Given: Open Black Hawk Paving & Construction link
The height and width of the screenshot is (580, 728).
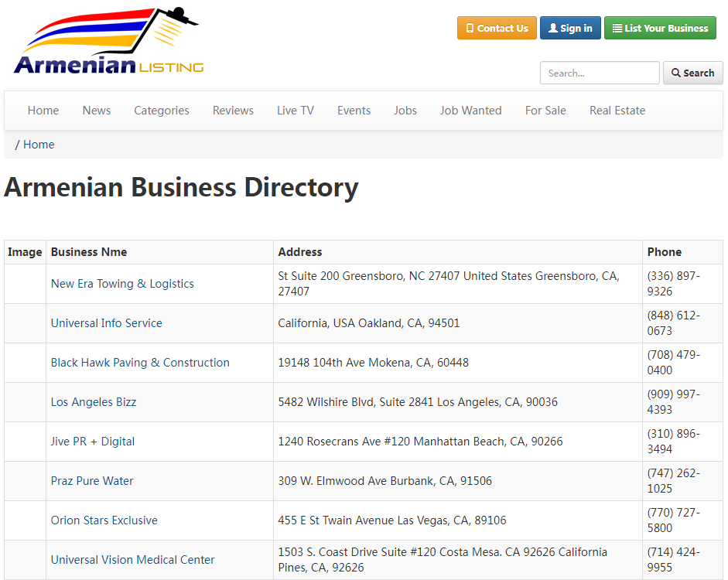Looking at the screenshot, I should pos(140,363).
